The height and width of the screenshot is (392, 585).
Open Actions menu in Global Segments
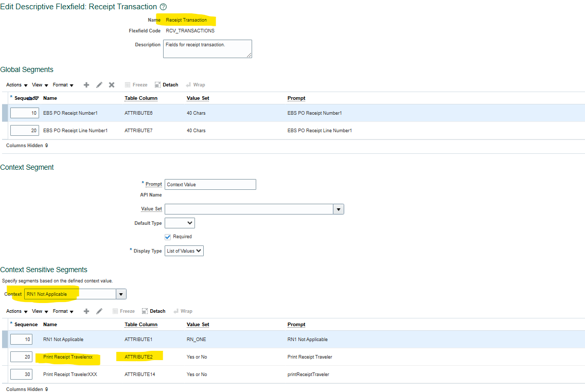point(17,85)
